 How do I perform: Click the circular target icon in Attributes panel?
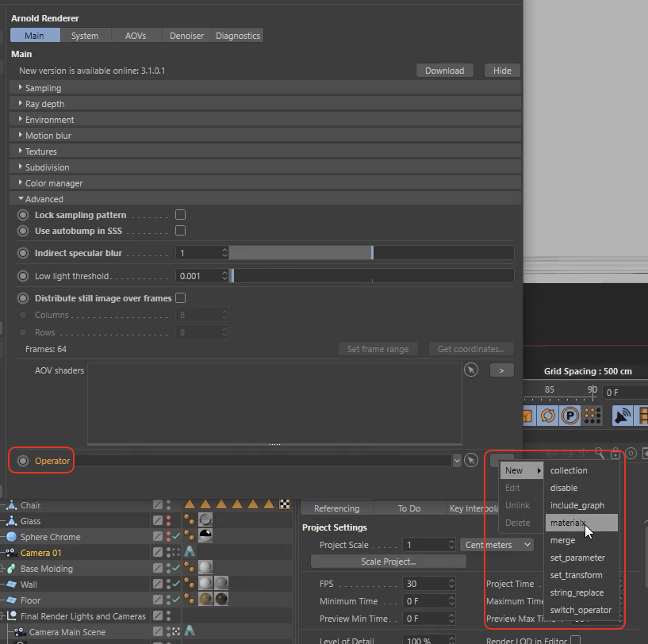[631, 454]
